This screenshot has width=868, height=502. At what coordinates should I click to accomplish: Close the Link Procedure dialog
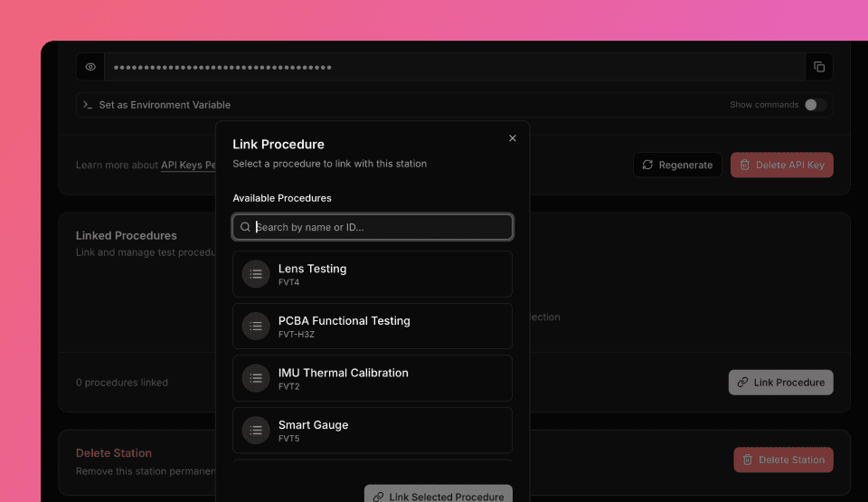point(513,138)
